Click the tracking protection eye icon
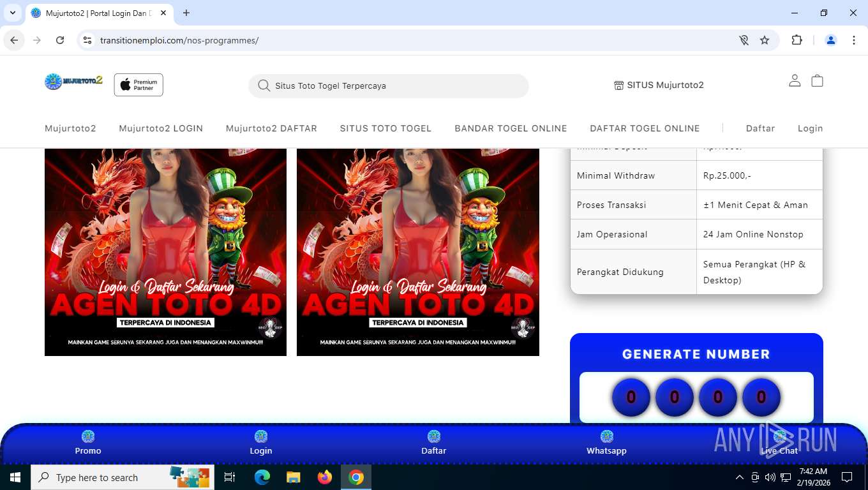The height and width of the screenshot is (490, 868). point(744,40)
